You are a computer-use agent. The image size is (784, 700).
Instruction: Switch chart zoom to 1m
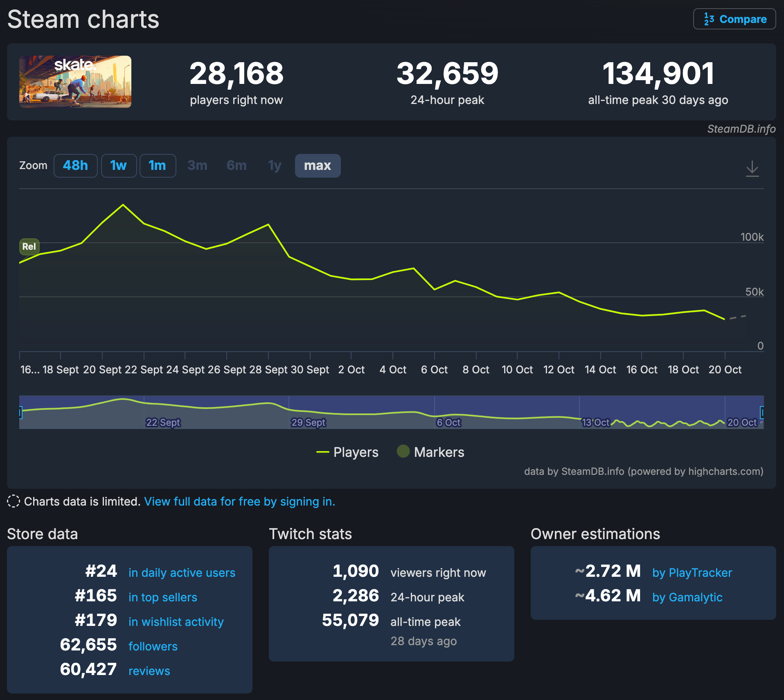[x=158, y=165]
